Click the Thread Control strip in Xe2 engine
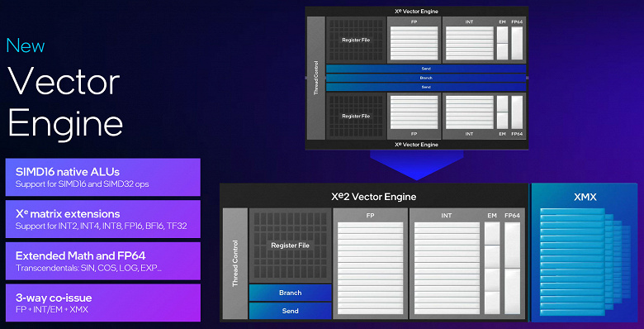Viewport: 644px width, 329px height. pos(235,264)
